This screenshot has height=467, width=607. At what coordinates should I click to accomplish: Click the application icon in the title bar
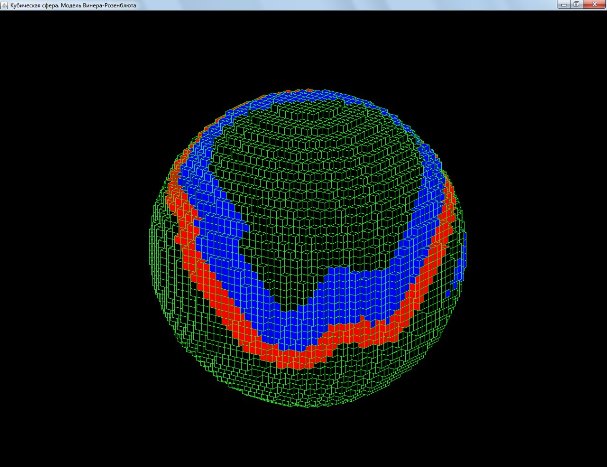(5, 5)
